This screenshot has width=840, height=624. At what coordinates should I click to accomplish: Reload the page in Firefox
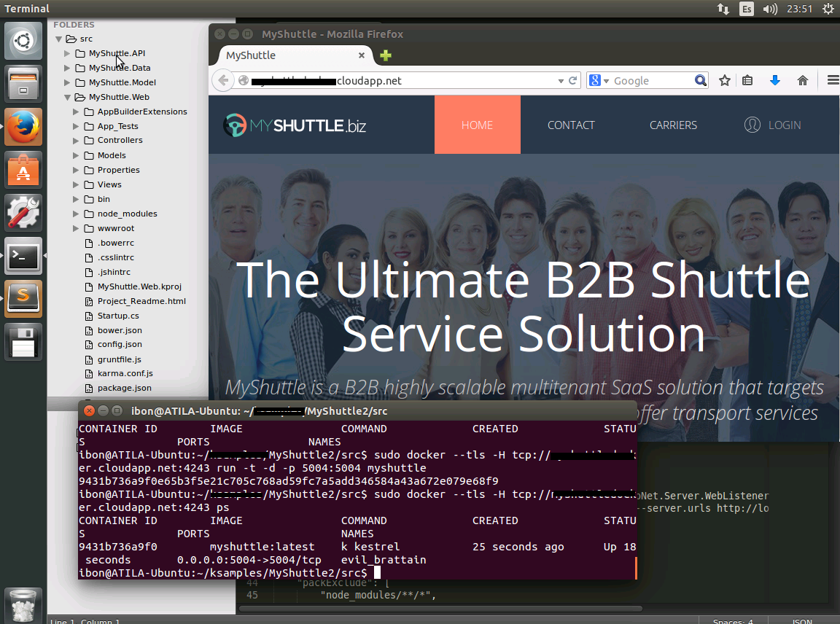pos(572,80)
